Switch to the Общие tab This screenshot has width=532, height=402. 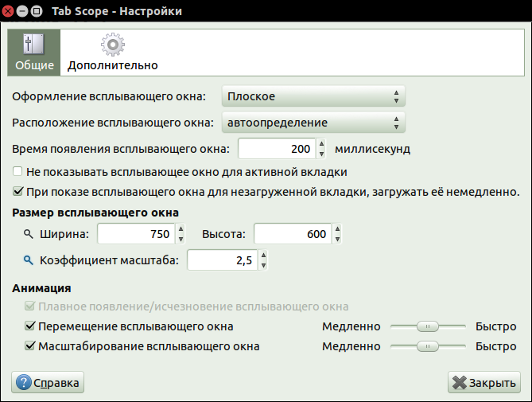click(34, 53)
